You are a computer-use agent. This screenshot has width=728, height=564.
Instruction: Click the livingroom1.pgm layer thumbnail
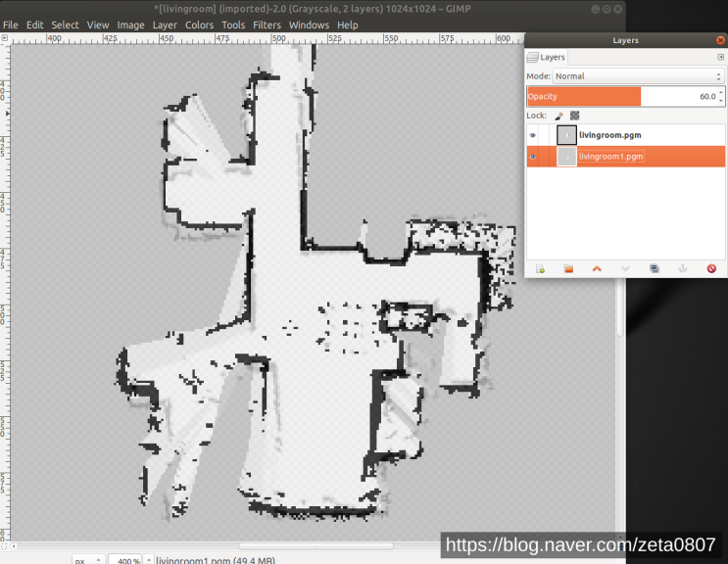click(x=567, y=157)
